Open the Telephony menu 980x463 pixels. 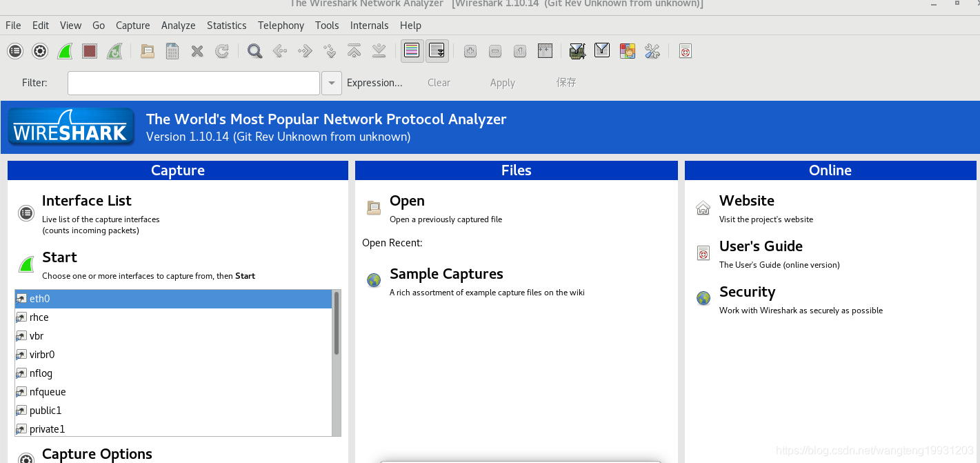[281, 26]
